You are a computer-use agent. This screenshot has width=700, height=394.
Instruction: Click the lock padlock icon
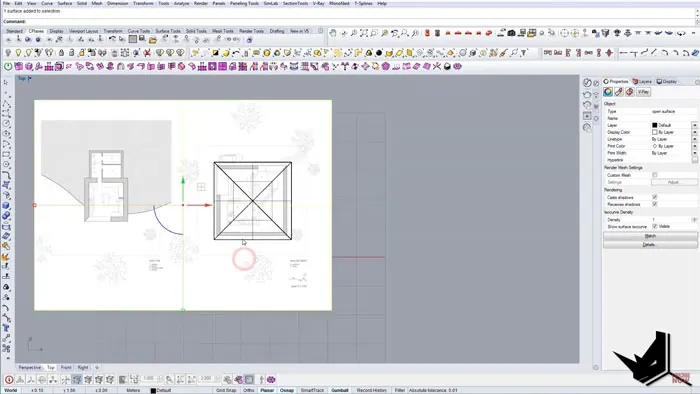61,53
